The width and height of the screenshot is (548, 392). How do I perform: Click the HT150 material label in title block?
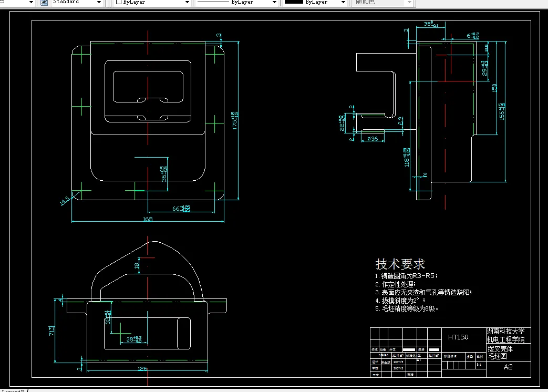click(x=458, y=337)
